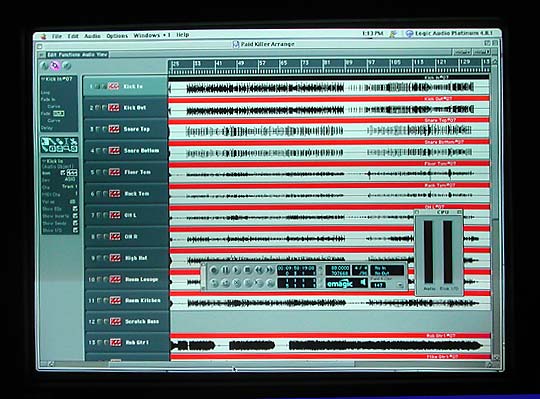Start playback with the transport play button
Viewport: 540px width, 399px height.
(237, 270)
